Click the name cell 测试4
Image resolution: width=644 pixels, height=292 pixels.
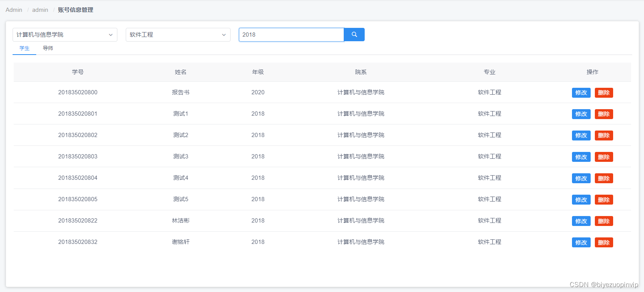(x=181, y=178)
